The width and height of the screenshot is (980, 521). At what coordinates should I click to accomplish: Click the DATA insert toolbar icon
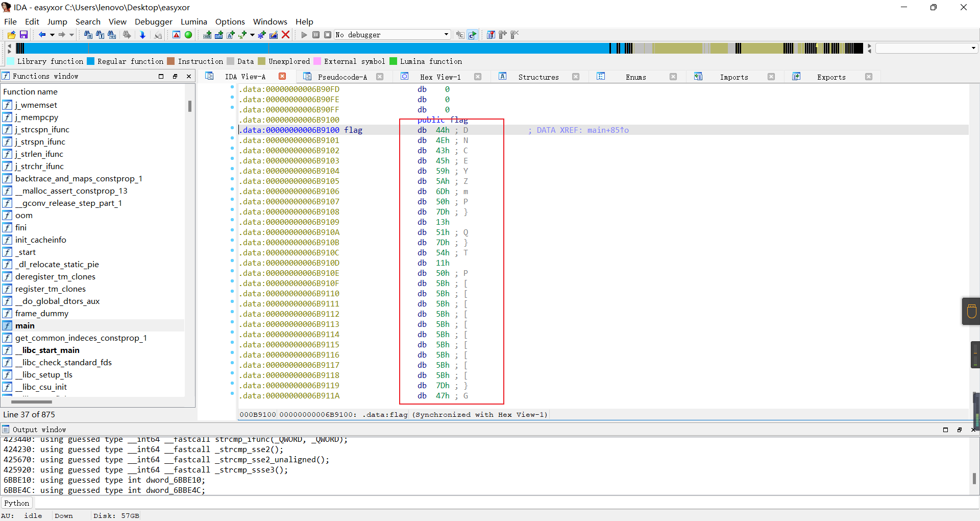click(219, 35)
